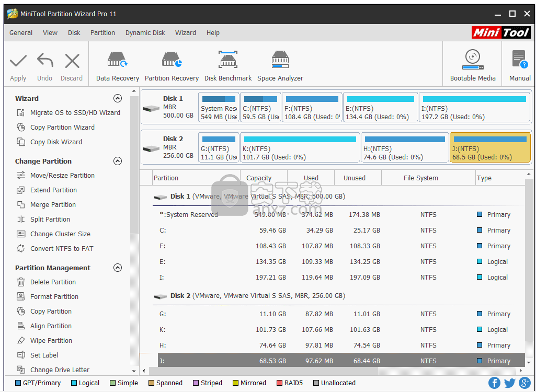
Task: Sort by the File System column header
Action: coord(428,178)
